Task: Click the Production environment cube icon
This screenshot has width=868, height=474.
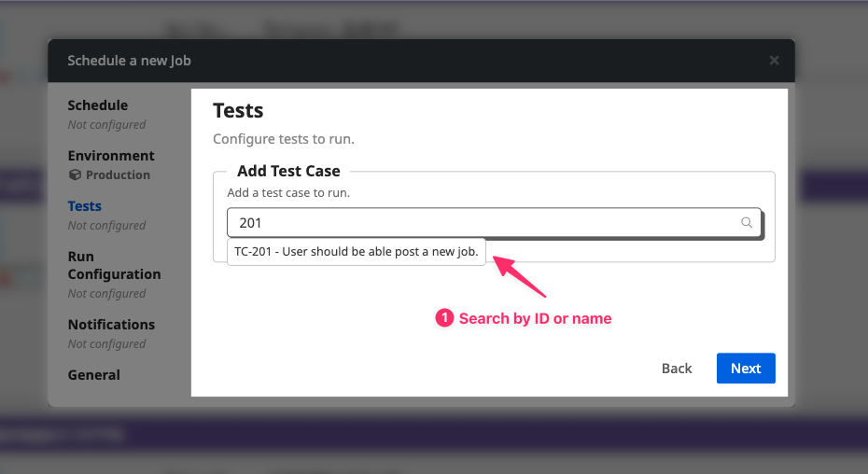Action: [75, 175]
